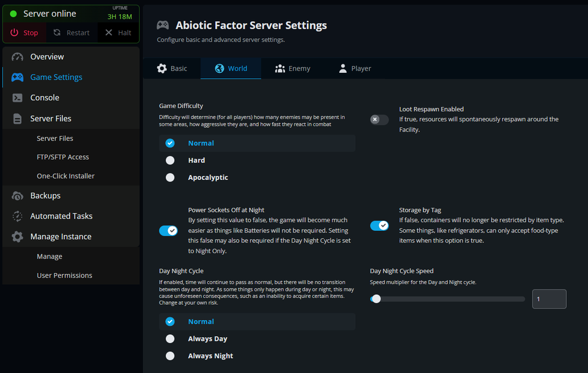
Task: Click the Server online status text
Action: (x=49, y=14)
